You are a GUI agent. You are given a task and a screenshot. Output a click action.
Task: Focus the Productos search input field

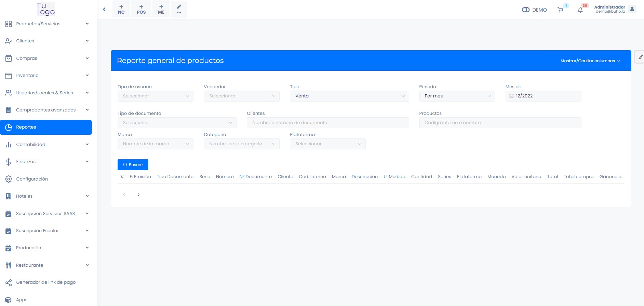[x=500, y=123]
